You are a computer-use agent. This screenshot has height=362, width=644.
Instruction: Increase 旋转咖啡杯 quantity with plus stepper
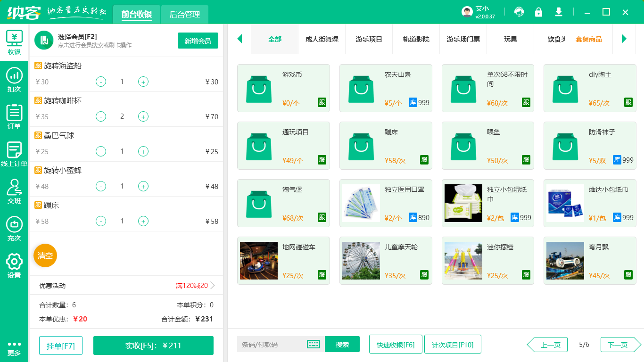pyautogui.click(x=143, y=116)
